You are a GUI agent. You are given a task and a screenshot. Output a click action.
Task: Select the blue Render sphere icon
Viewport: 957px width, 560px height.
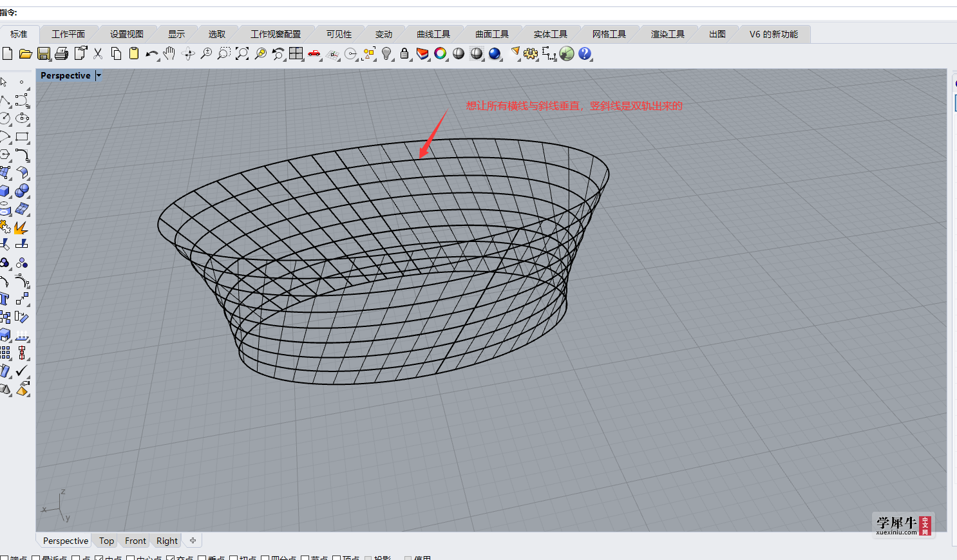click(x=495, y=53)
